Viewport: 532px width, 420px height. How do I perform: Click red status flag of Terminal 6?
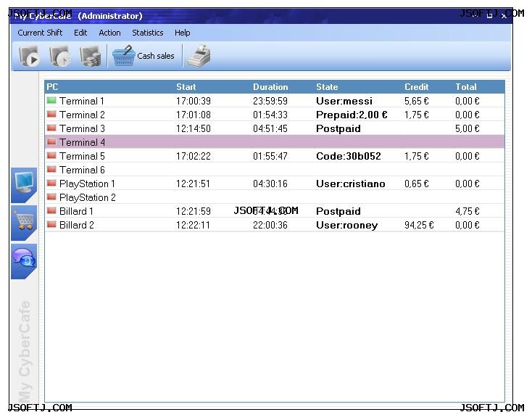(x=51, y=169)
